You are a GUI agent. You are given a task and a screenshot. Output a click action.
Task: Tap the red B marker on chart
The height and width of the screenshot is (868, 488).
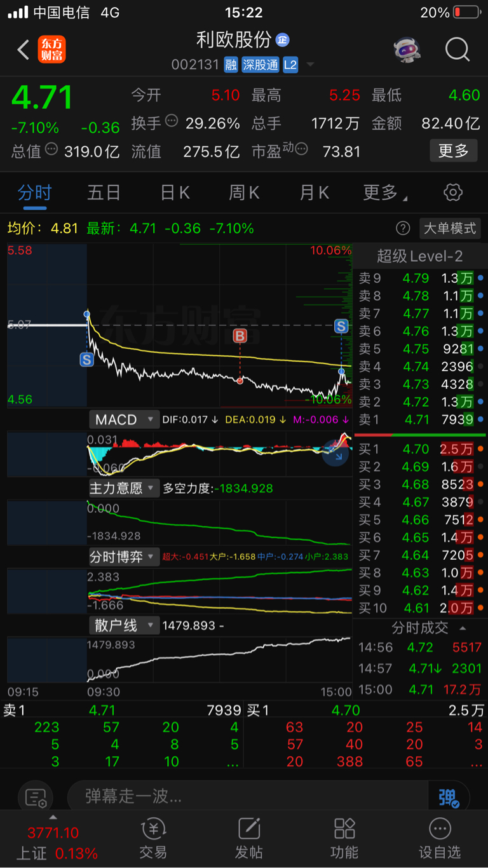click(240, 336)
